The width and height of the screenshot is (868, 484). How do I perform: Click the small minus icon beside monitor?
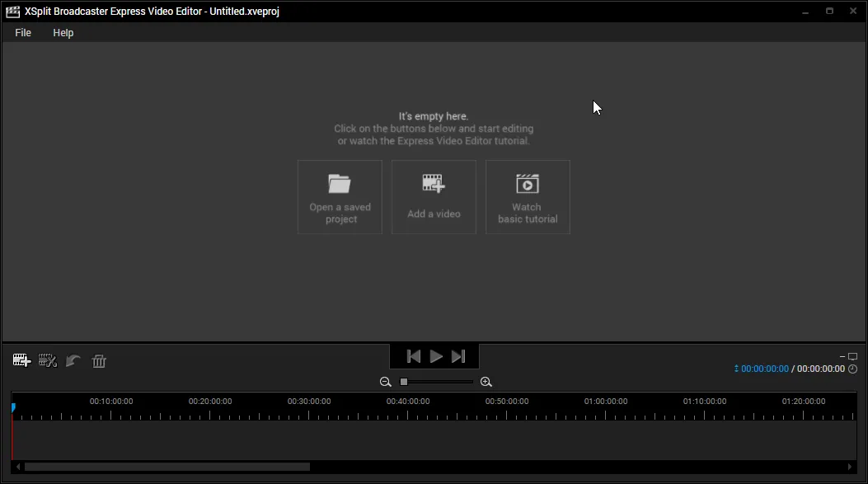[842, 357]
